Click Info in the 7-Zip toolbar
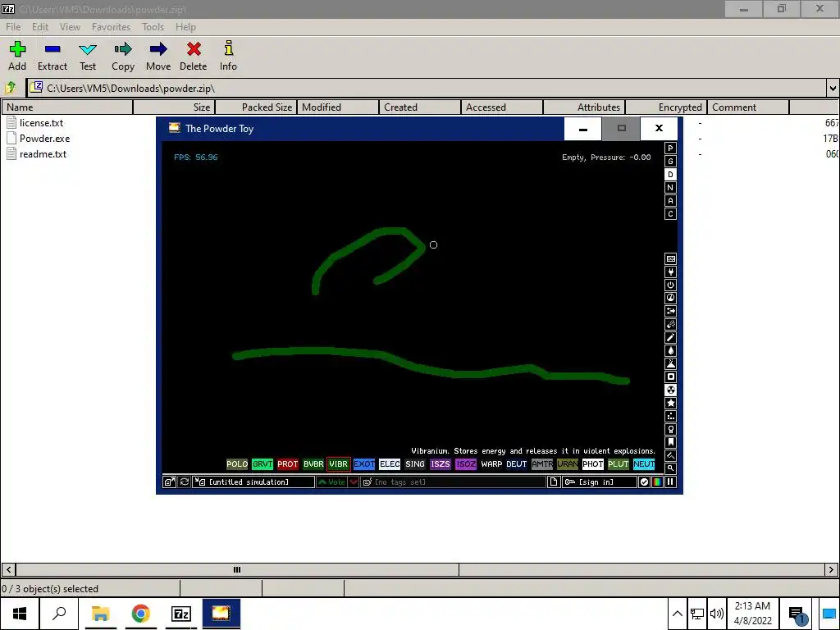Viewport: 840px width, 630px height. [228, 57]
